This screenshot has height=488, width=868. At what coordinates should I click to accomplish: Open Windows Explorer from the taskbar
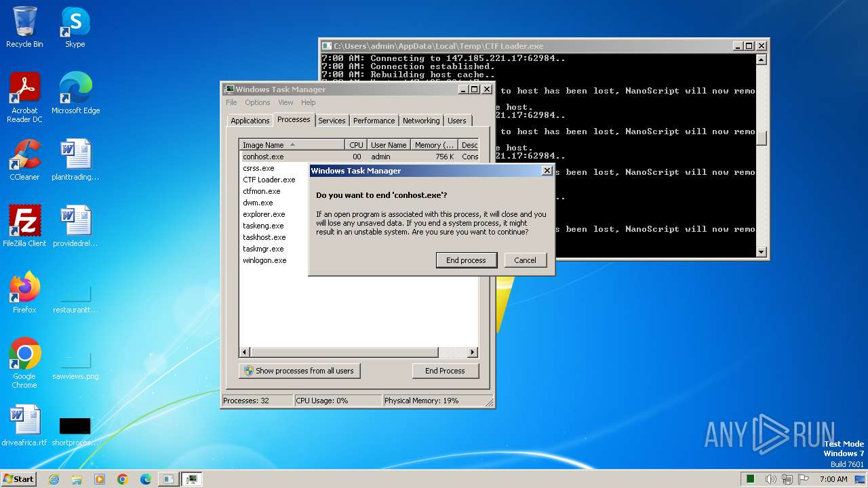77,479
